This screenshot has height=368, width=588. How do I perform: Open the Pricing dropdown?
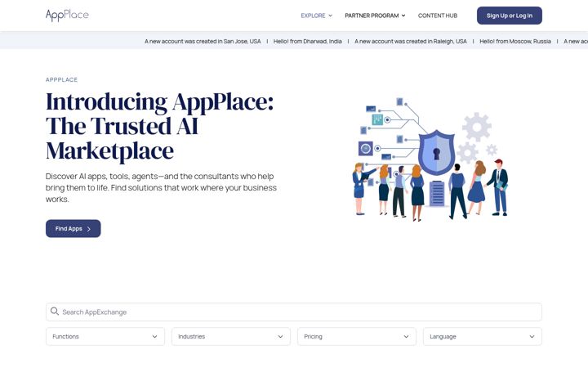click(357, 336)
